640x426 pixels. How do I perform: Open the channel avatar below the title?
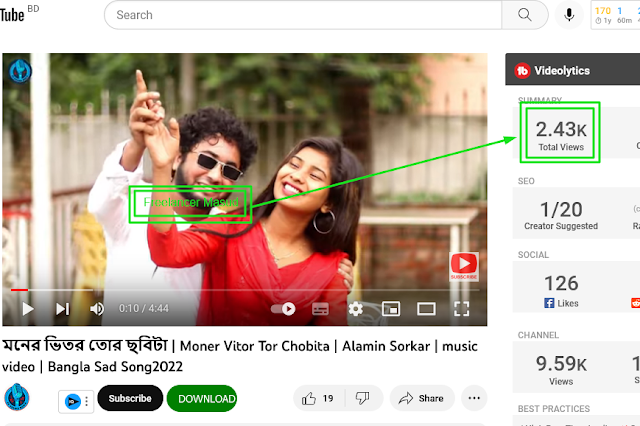(17, 397)
